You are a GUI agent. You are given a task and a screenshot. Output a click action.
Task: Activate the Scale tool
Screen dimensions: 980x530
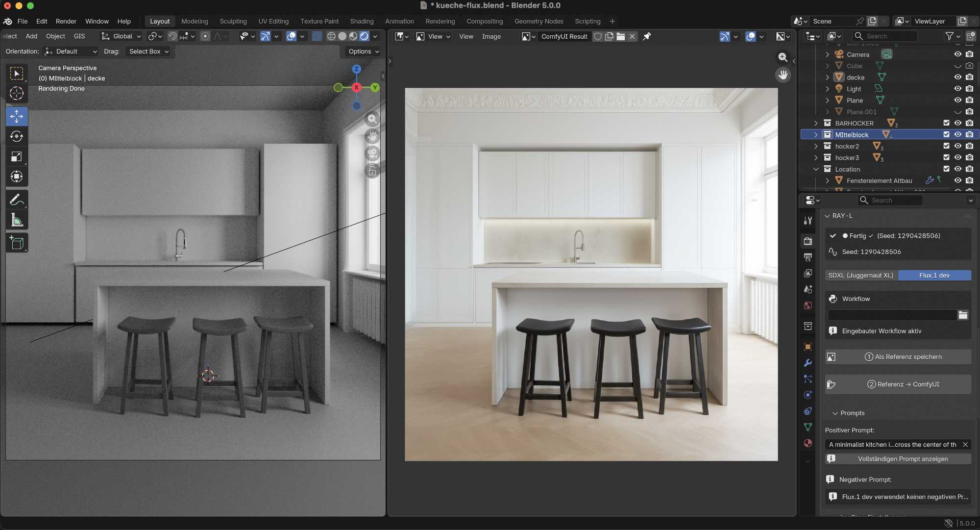17,156
